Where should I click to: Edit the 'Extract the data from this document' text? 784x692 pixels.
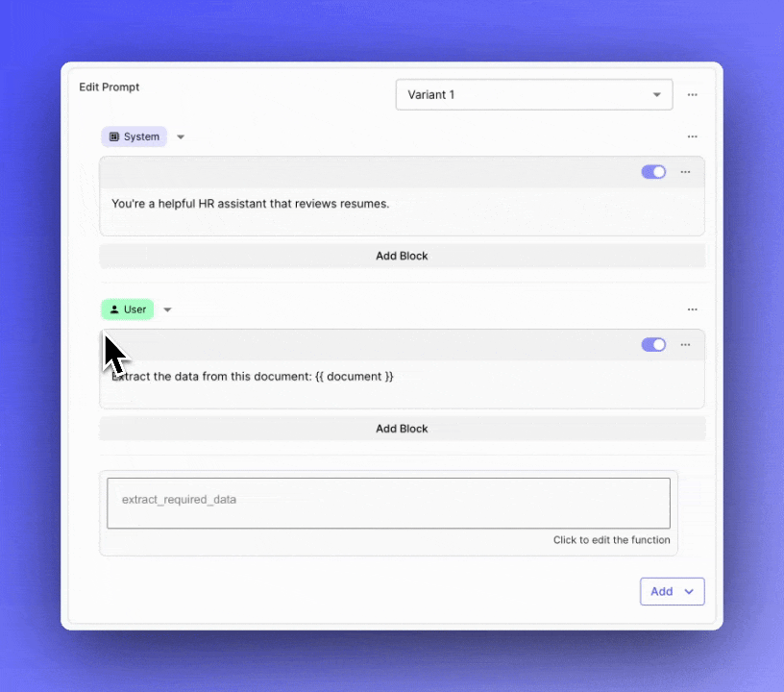(253, 377)
